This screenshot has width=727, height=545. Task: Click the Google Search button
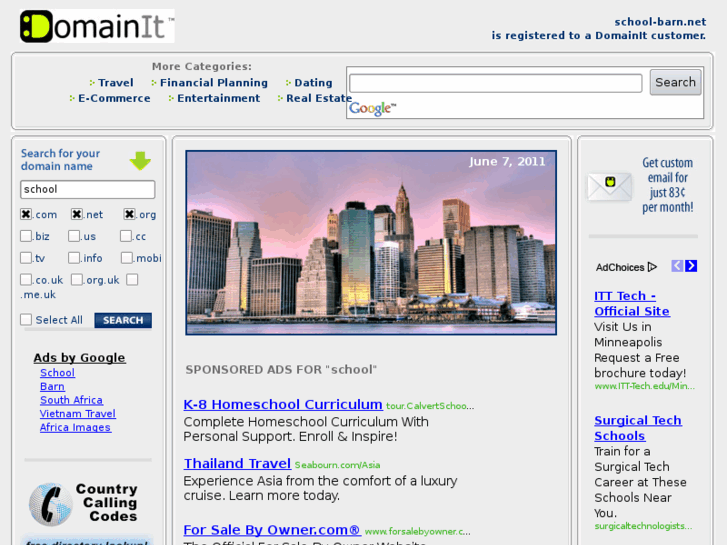[675, 83]
